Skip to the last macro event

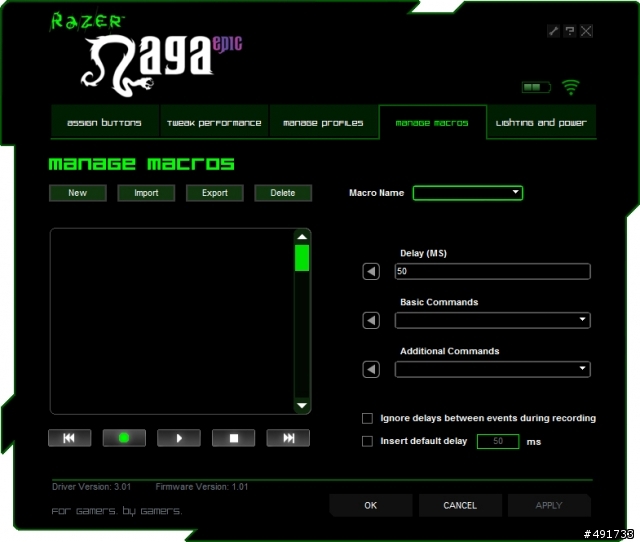[288, 438]
